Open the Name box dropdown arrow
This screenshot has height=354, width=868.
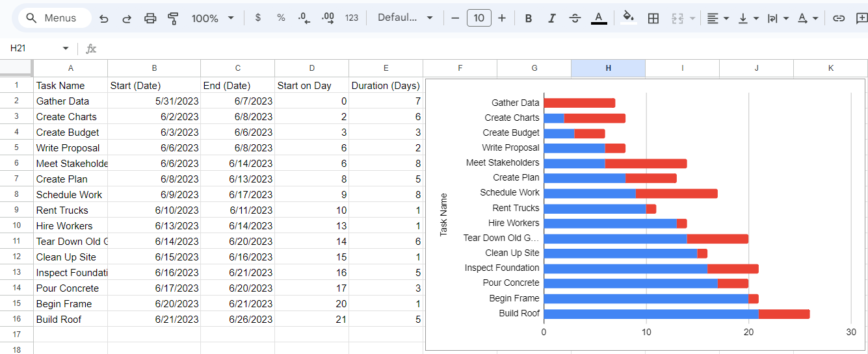coord(66,49)
